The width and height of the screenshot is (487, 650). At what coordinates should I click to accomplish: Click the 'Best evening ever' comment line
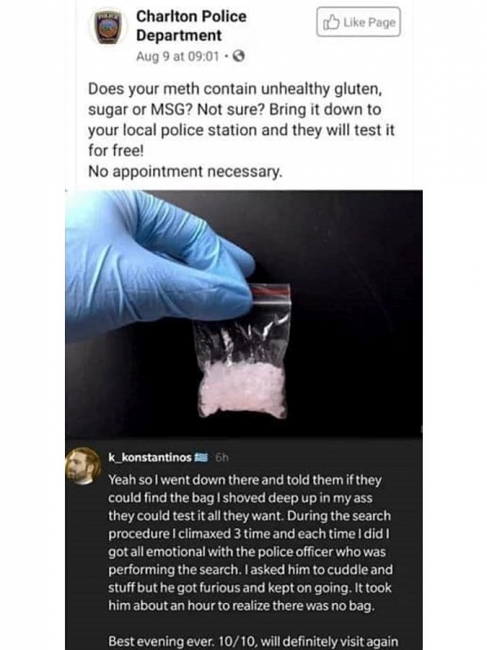(x=253, y=640)
